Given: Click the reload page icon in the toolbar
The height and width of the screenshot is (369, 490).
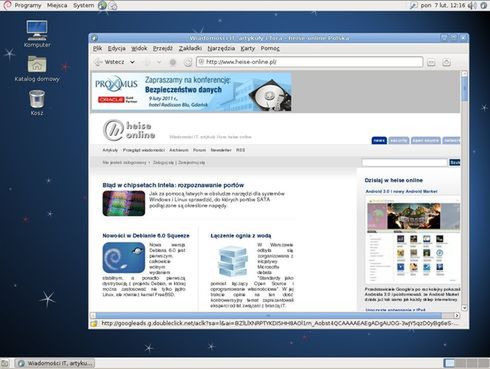Looking at the screenshot, I should tap(188, 62).
